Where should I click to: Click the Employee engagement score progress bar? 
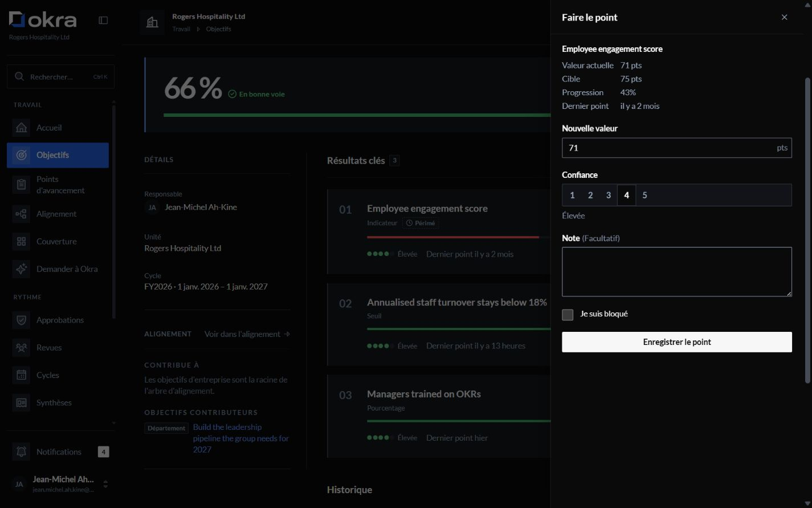(x=459, y=237)
